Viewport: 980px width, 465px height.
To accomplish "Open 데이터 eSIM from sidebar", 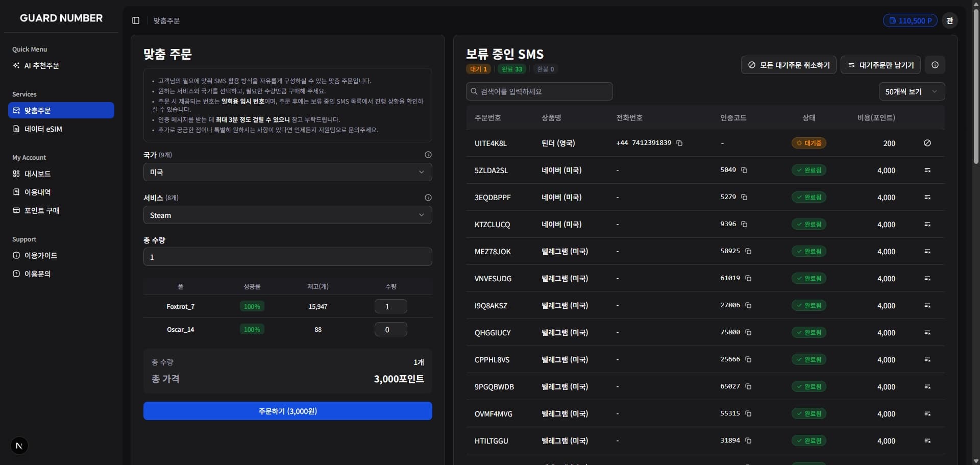I will (43, 129).
